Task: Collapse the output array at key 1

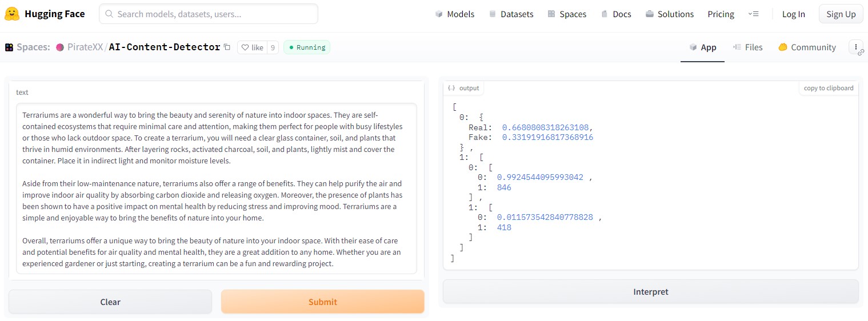Action: click(481, 157)
